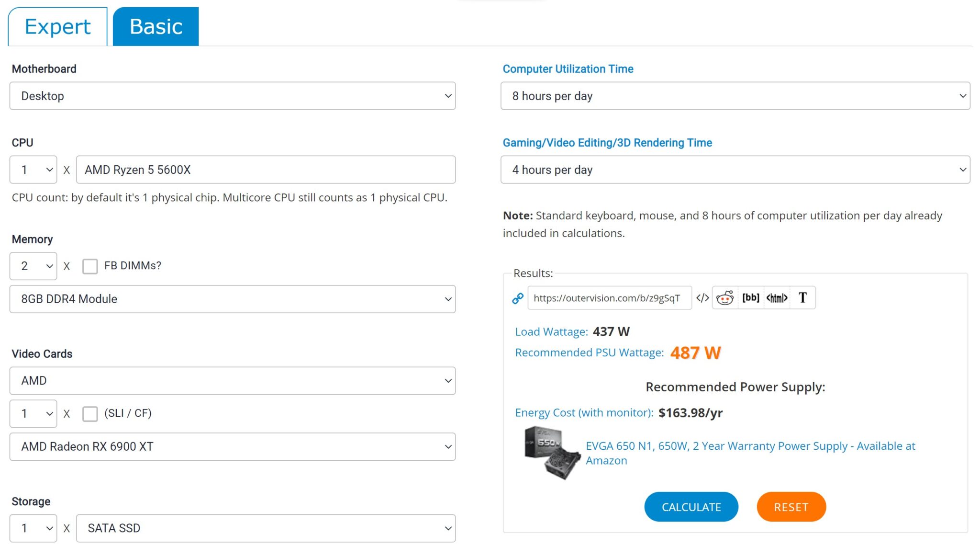Enable the FB DIMMs checkbox
980x546 pixels.
(90, 266)
